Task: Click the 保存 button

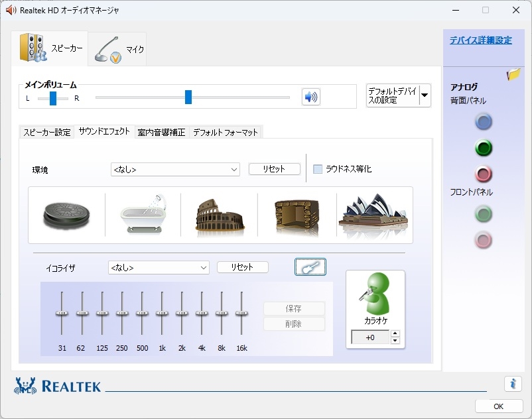Action: click(294, 308)
